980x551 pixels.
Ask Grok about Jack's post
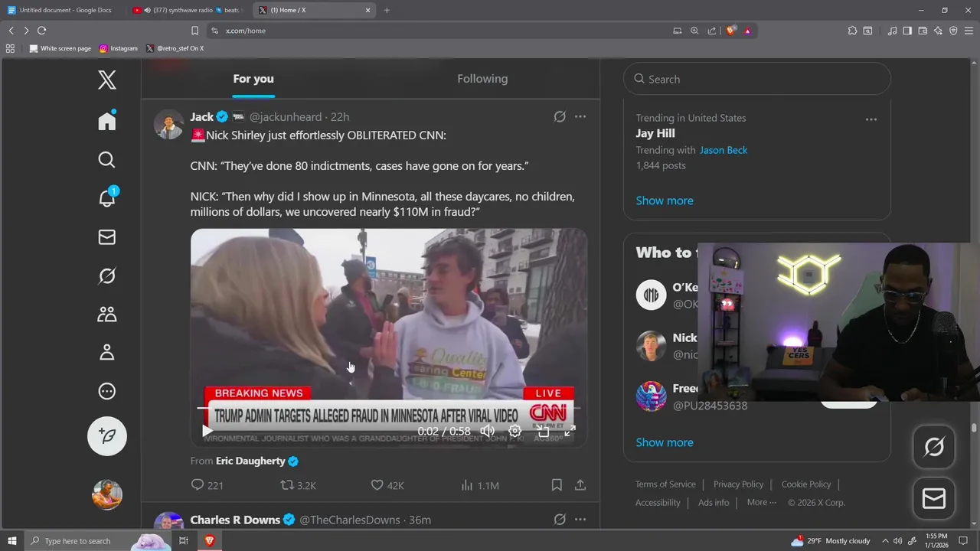pyautogui.click(x=560, y=117)
